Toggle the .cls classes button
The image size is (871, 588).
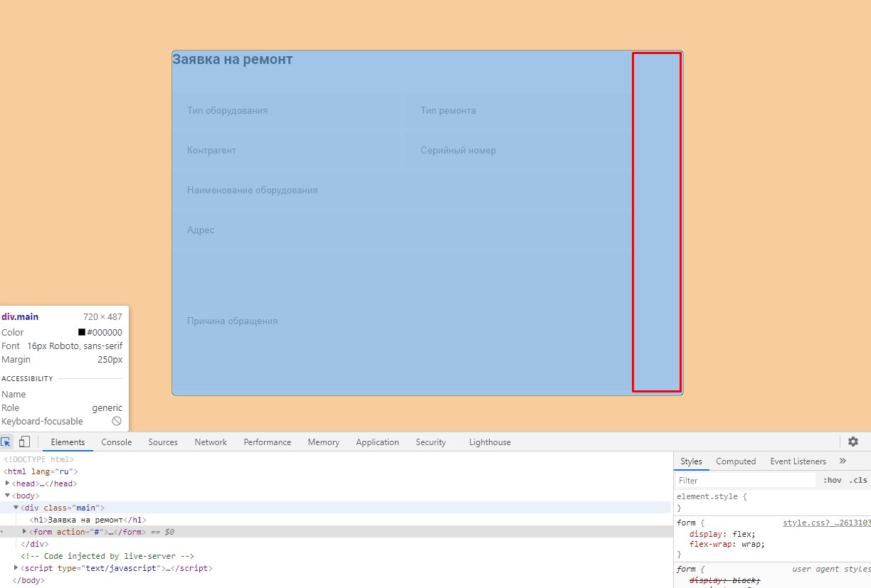pos(857,480)
